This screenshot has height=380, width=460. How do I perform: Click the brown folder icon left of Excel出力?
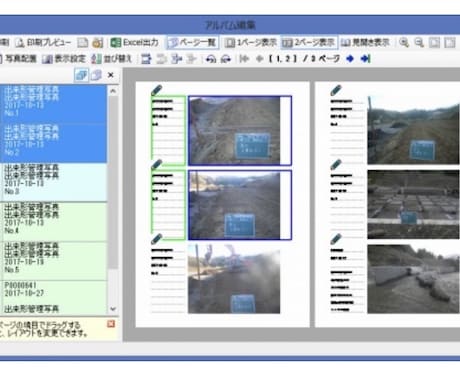coord(98,42)
